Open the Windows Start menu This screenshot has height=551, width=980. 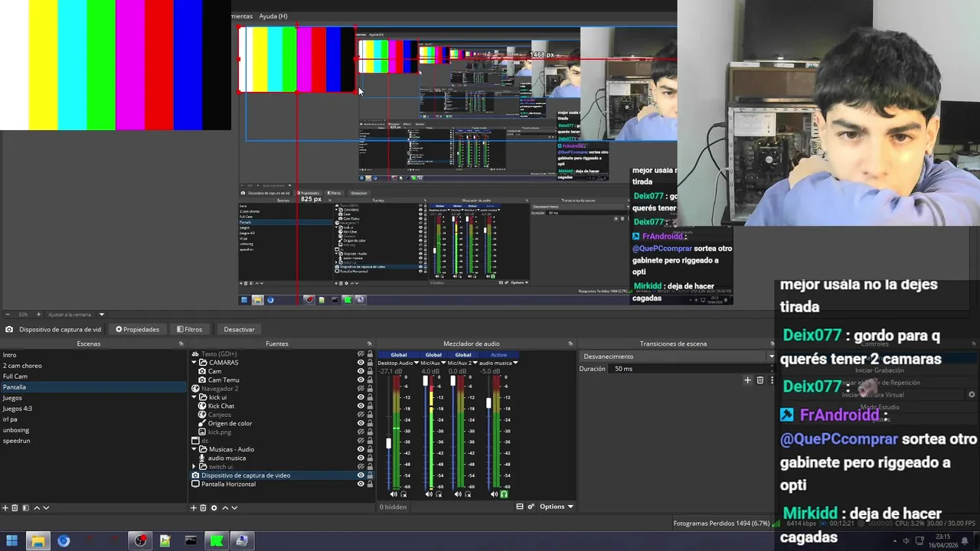click(11, 541)
